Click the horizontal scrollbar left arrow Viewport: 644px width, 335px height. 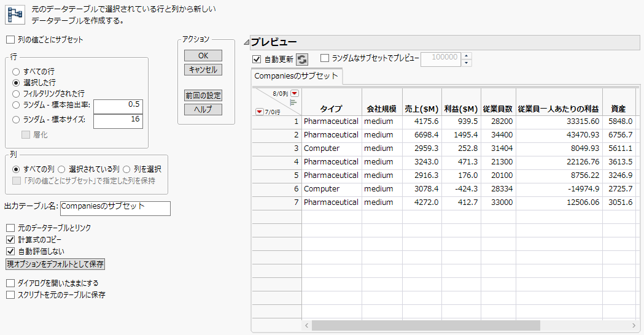point(306,325)
